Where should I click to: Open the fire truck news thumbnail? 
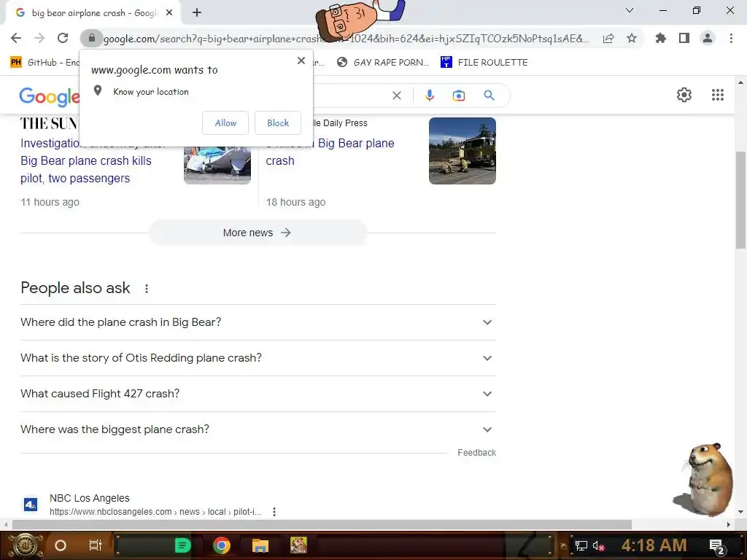tap(462, 151)
